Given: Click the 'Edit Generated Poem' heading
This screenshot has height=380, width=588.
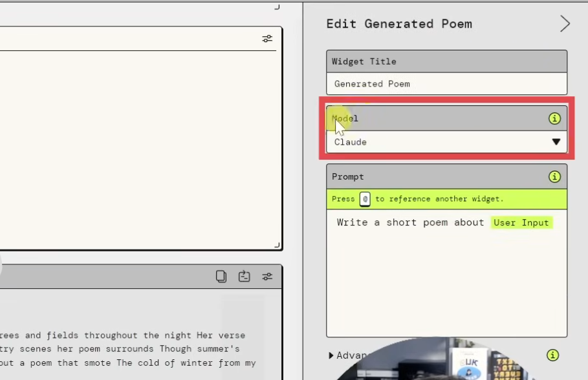Looking at the screenshot, I should tap(399, 24).
